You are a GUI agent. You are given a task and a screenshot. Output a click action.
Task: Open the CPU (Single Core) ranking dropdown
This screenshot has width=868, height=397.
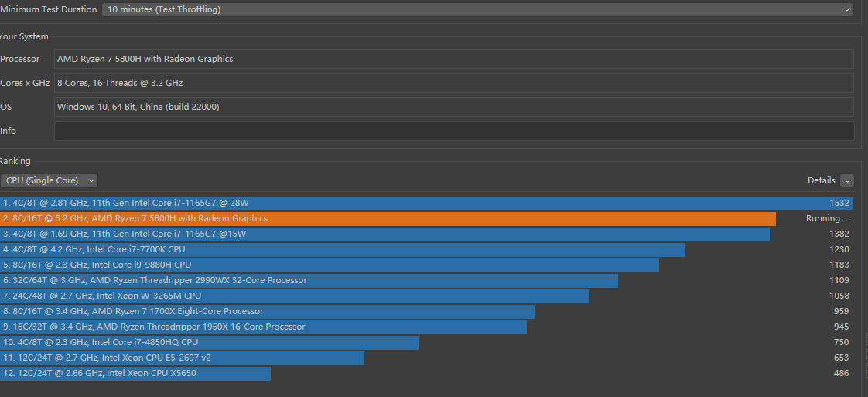(x=49, y=180)
